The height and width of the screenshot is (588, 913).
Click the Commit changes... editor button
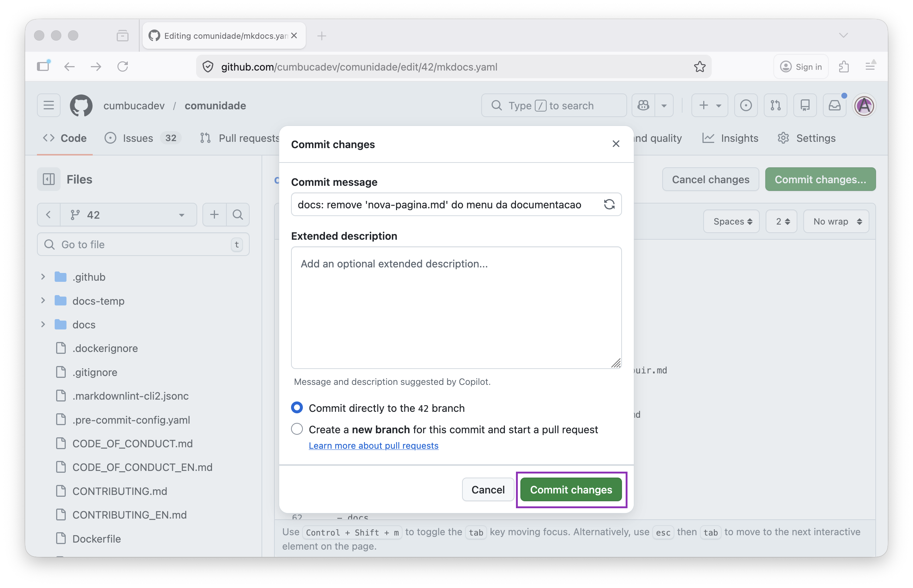pos(820,179)
